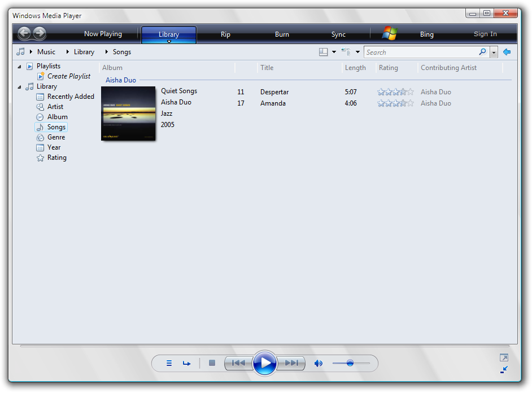
Task: Open the Burn tab
Action: point(282,34)
